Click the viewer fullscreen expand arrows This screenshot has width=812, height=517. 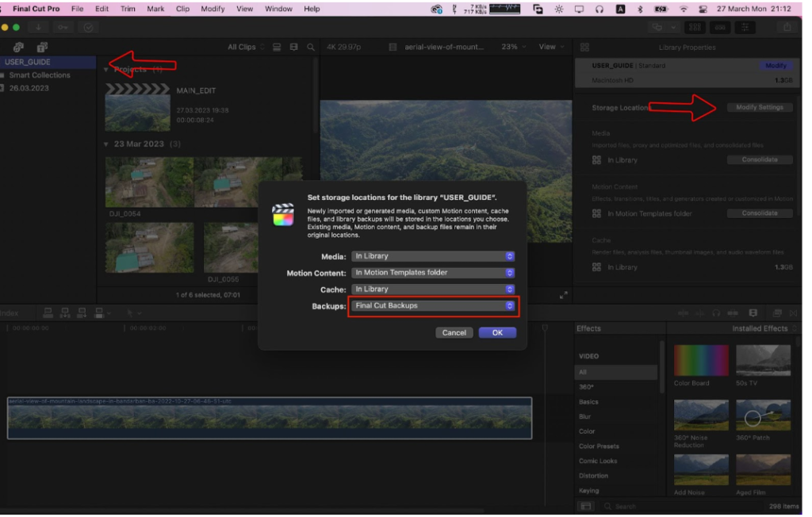point(564,295)
